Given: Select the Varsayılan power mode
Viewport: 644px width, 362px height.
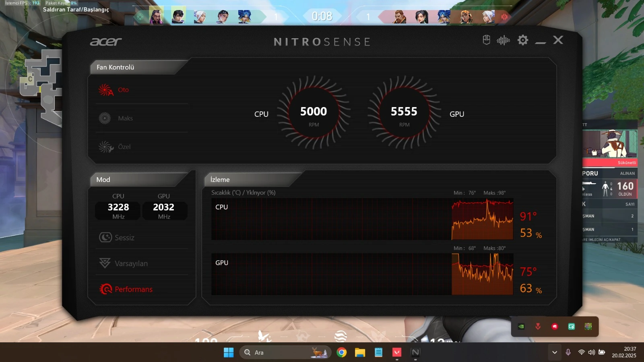Looking at the screenshot, I should [x=124, y=263].
